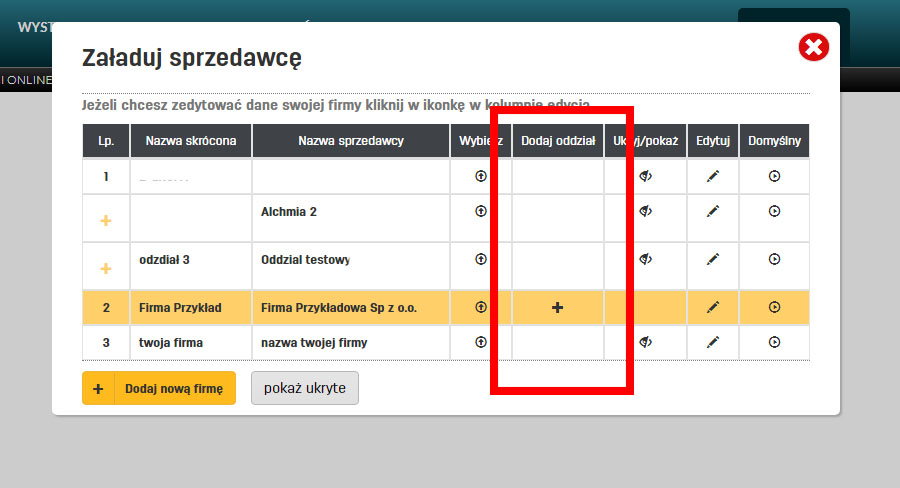Add a branch to Firma Przykład row
Viewport: 900px width, 488px height.
[557, 308]
